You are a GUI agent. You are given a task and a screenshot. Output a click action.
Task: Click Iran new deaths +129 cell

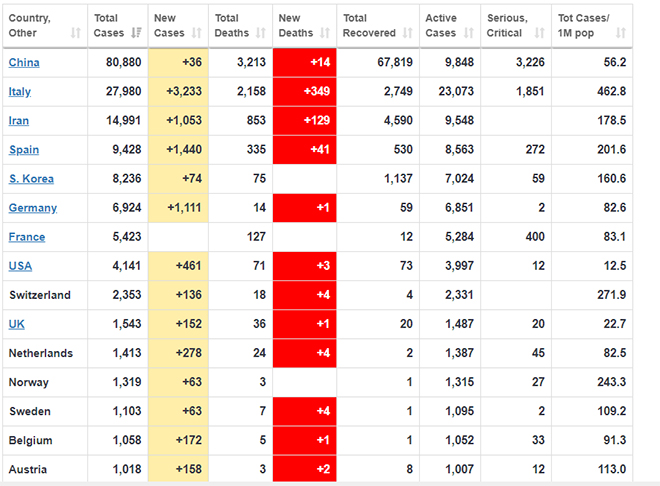(x=304, y=120)
